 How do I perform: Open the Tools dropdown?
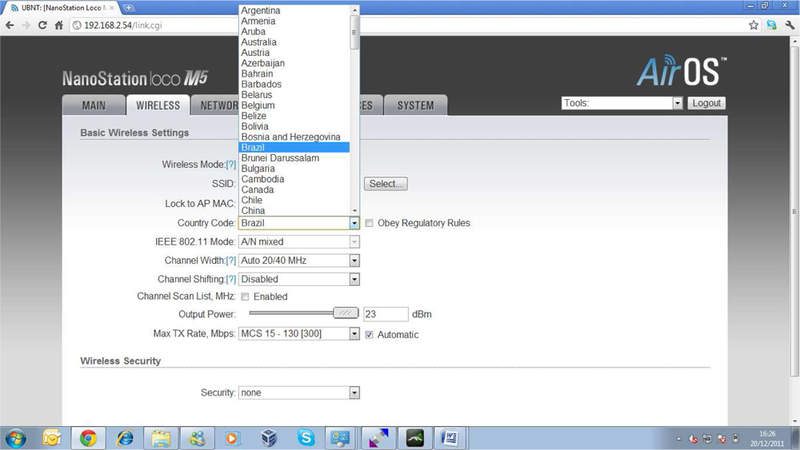[x=622, y=103]
